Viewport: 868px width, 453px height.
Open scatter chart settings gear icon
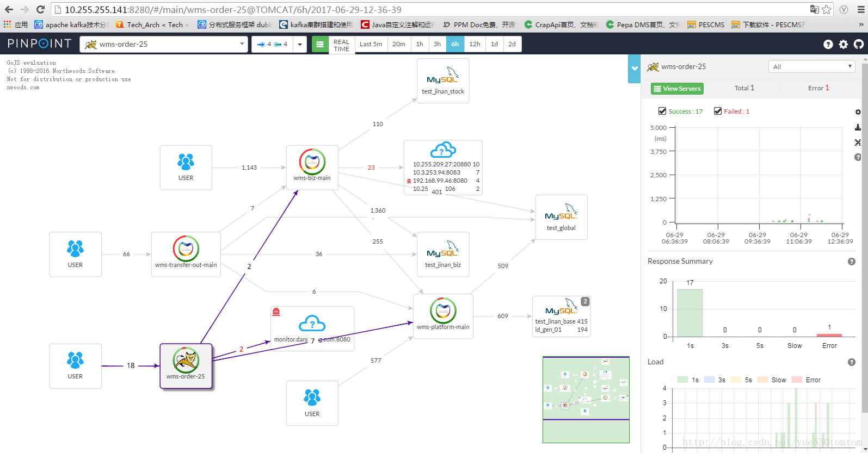point(858,112)
